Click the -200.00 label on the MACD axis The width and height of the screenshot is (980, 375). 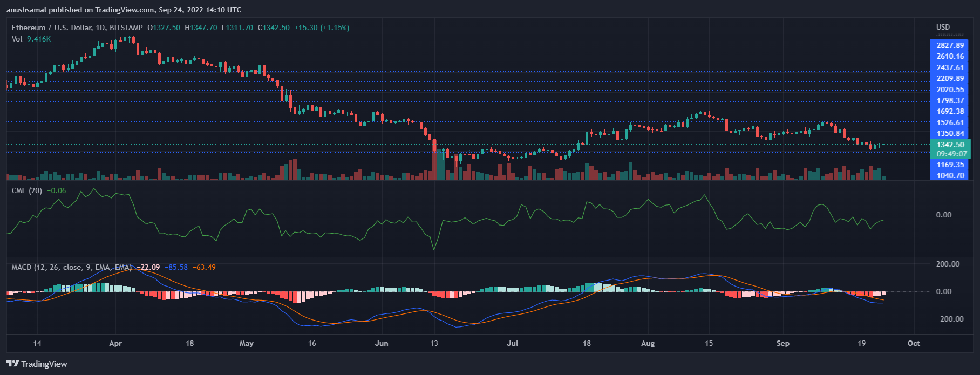point(949,319)
